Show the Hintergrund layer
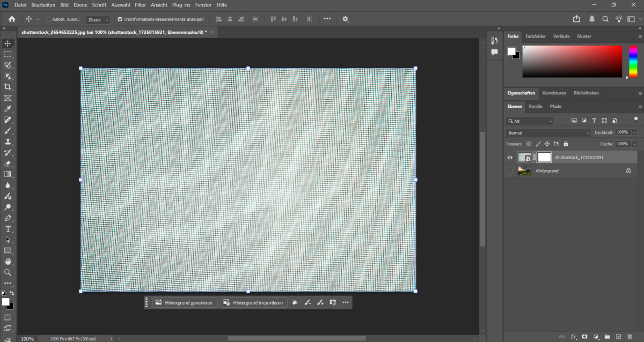Viewport: 644px width, 342px height. tap(510, 170)
